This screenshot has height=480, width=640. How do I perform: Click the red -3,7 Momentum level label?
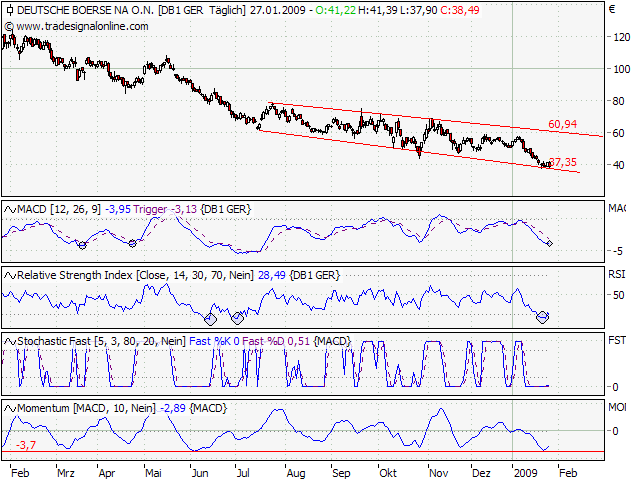(x=27, y=444)
